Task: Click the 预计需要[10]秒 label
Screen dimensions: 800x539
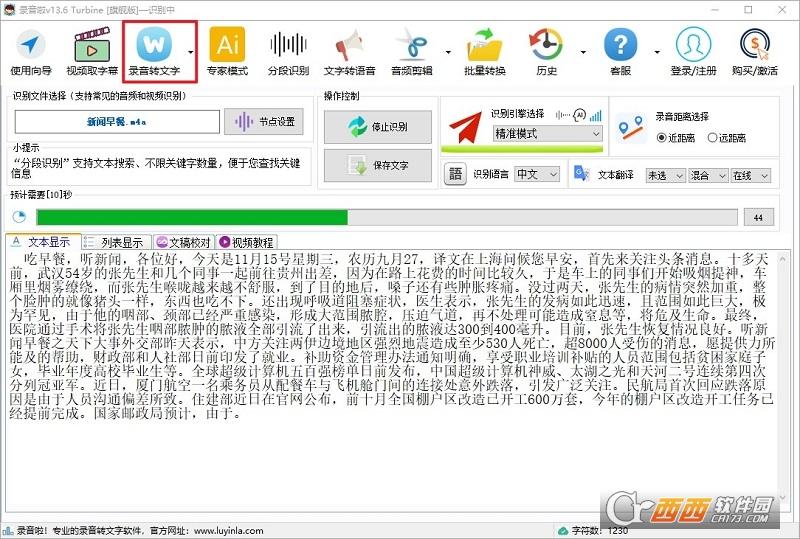Action: point(42,195)
